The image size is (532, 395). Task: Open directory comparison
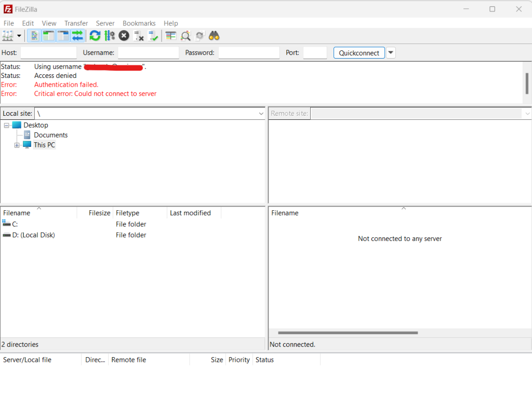(x=185, y=35)
